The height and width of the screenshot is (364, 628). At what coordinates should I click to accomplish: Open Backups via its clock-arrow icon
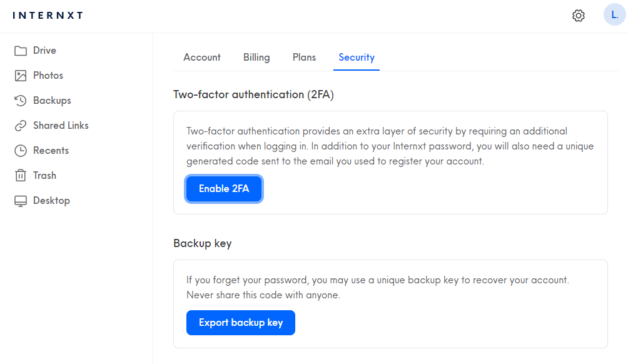pos(21,101)
